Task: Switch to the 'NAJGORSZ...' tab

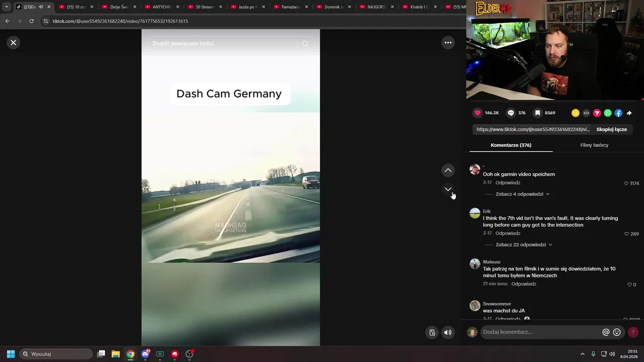Action: coord(377,7)
